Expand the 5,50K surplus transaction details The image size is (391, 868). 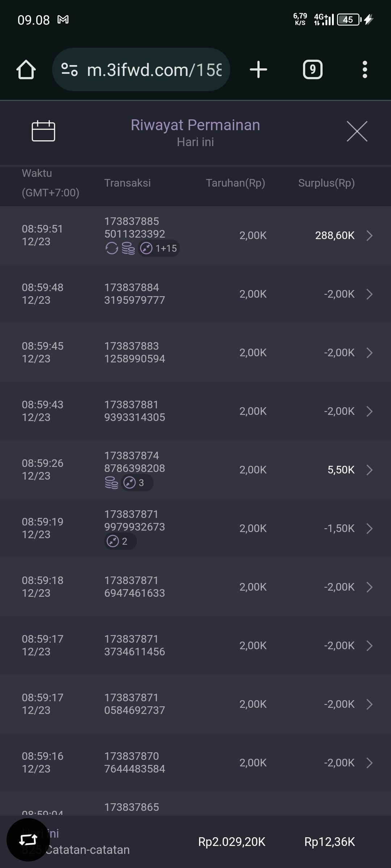pyautogui.click(x=369, y=470)
